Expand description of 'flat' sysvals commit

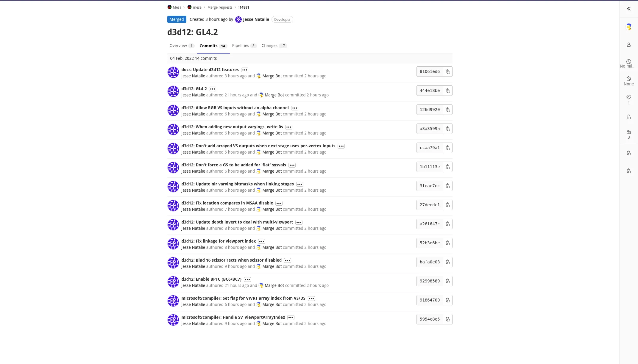pyautogui.click(x=292, y=165)
